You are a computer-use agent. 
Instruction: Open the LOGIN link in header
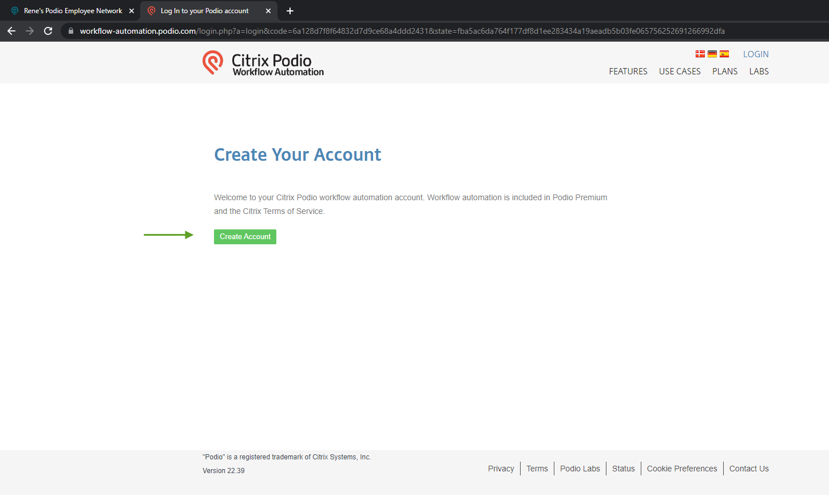(x=756, y=54)
